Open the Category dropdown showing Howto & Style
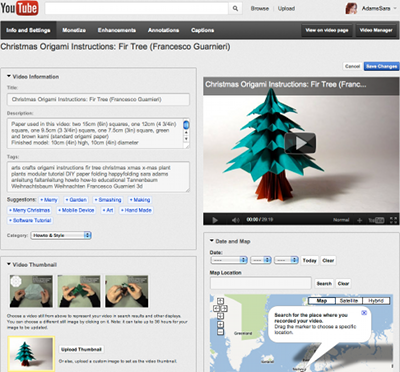The width and height of the screenshot is (400, 372). 61,235
